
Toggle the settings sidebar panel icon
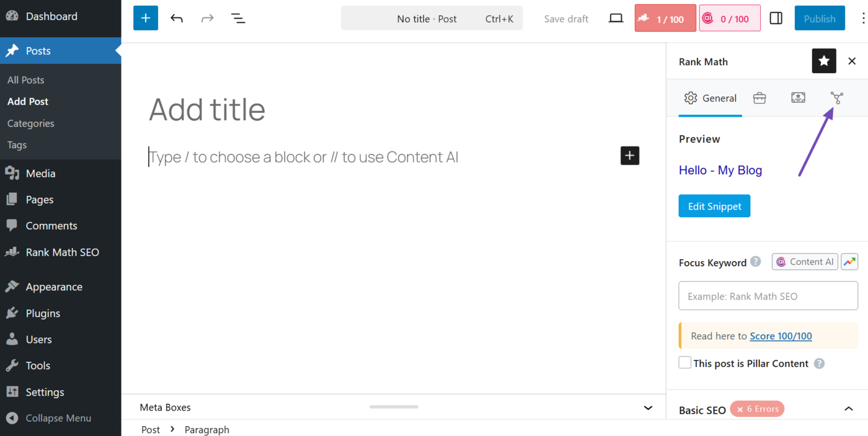click(776, 19)
